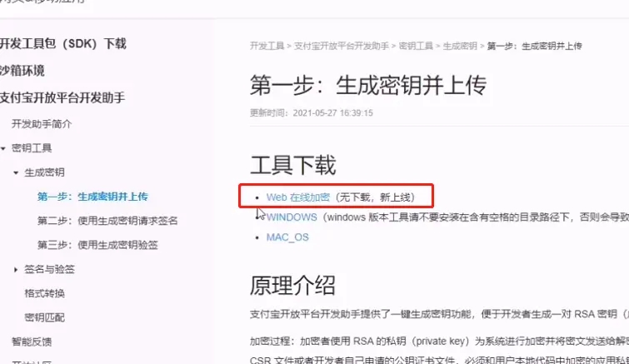Open 第三步：使用生成密钥验签 page
The image size is (629, 364).
point(97,245)
